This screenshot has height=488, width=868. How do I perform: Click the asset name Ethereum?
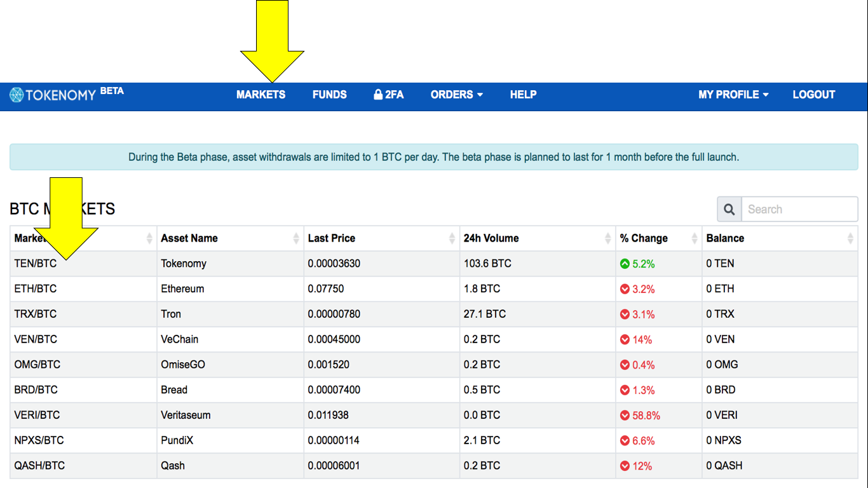[182, 288]
